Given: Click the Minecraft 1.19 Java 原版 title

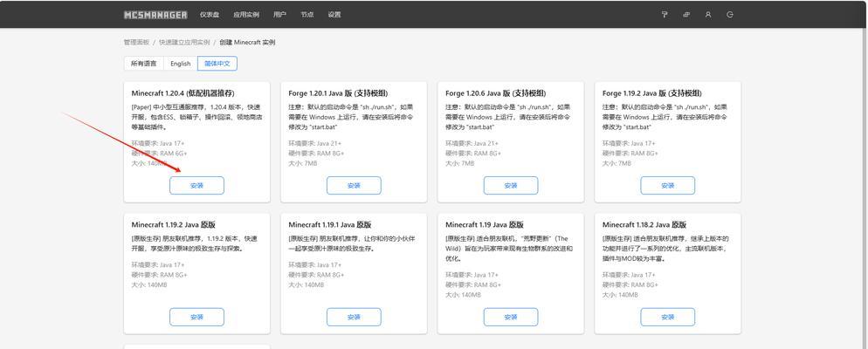Looking at the screenshot, I should click(485, 225).
